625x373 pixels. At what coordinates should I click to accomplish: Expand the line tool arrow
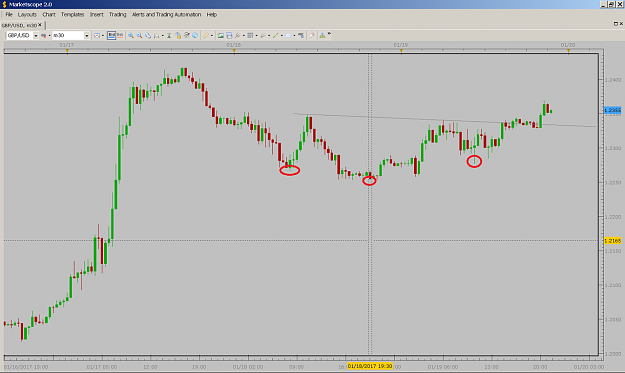coord(281,35)
